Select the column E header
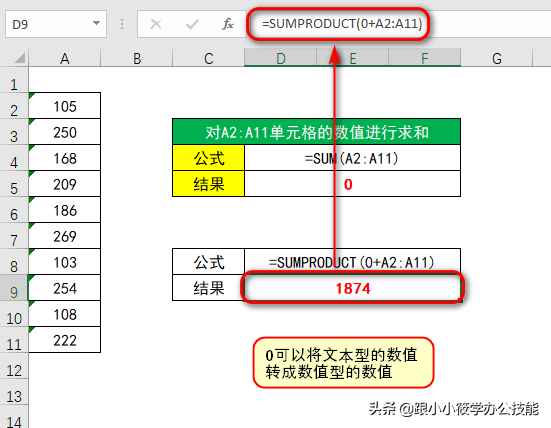The height and width of the screenshot is (428, 551). 352,58
